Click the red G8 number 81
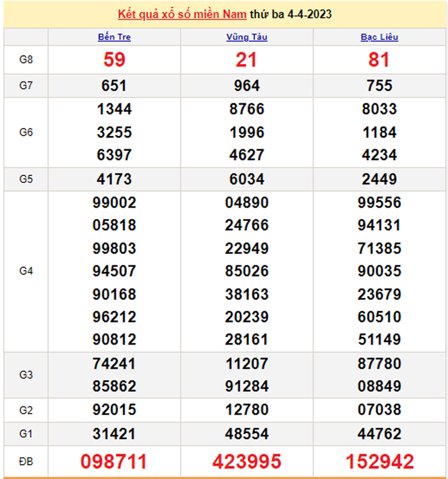This screenshot has width=448, height=479. coord(379,60)
